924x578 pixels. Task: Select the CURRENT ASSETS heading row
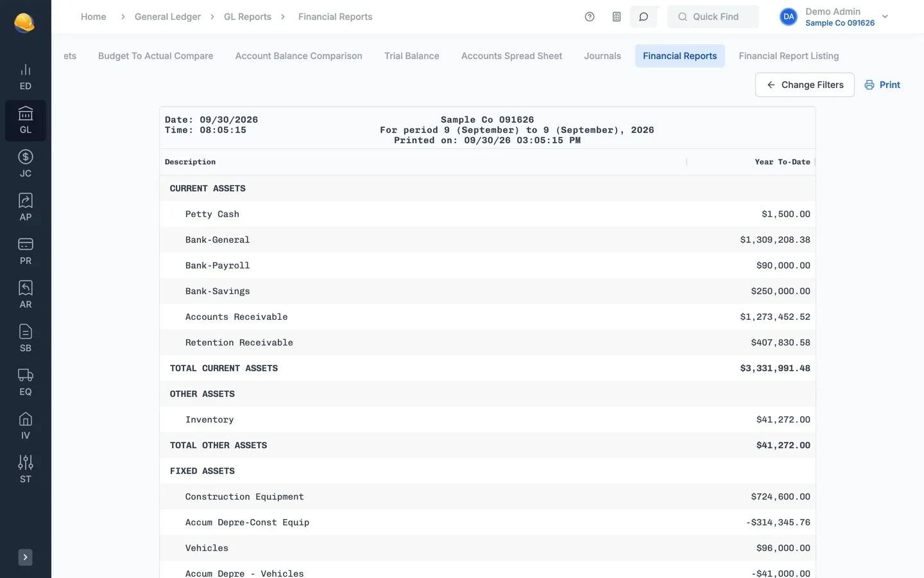click(488, 188)
